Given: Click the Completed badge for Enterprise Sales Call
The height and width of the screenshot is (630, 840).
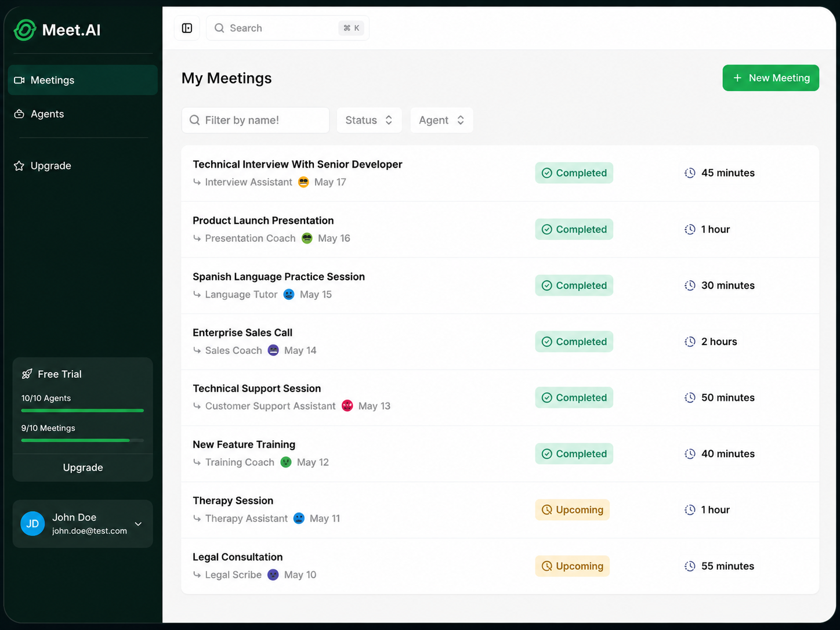Looking at the screenshot, I should (574, 342).
